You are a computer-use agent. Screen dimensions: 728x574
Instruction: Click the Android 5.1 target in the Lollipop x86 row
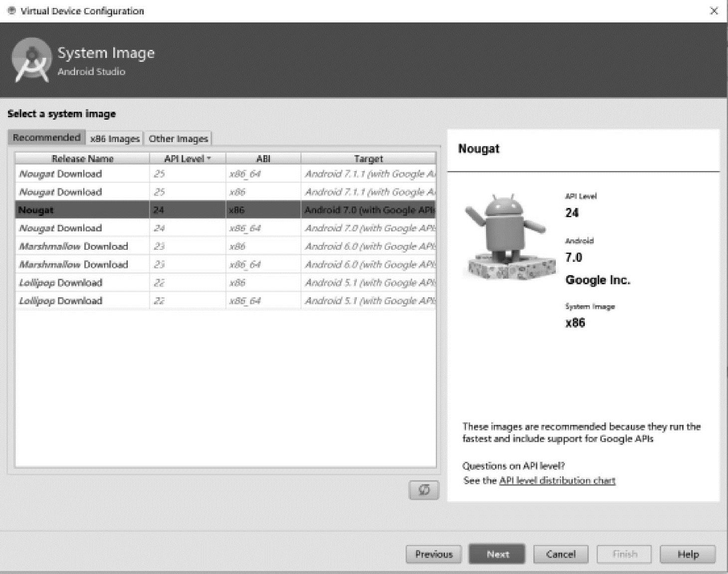(x=370, y=283)
